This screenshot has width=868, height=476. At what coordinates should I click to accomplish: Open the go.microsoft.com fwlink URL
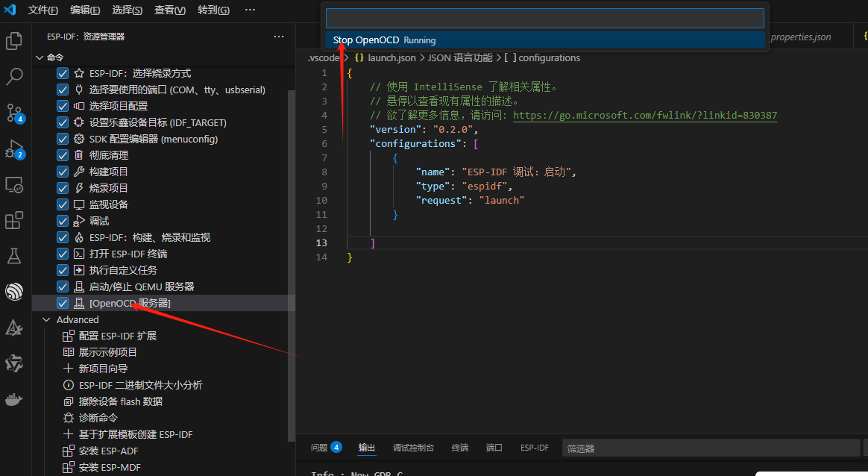(x=645, y=115)
